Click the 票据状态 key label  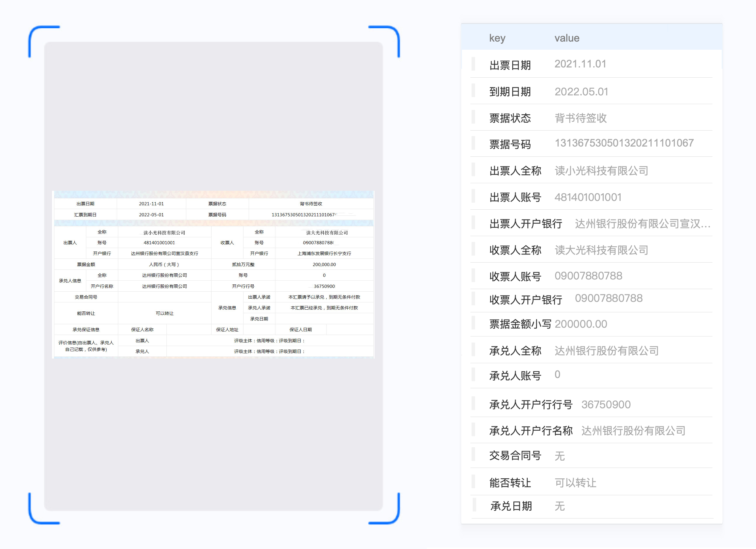(x=510, y=118)
